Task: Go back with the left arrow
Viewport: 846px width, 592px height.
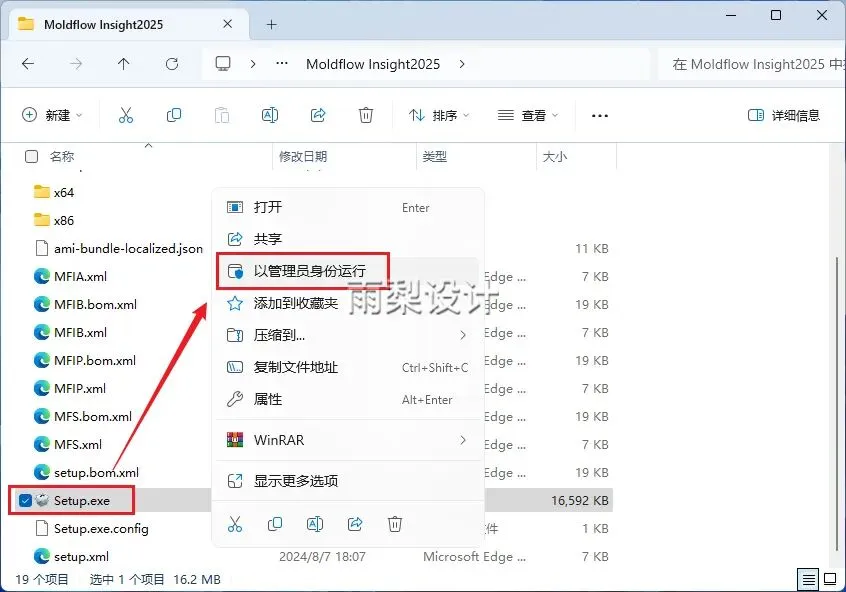Action: coord(28,64)
